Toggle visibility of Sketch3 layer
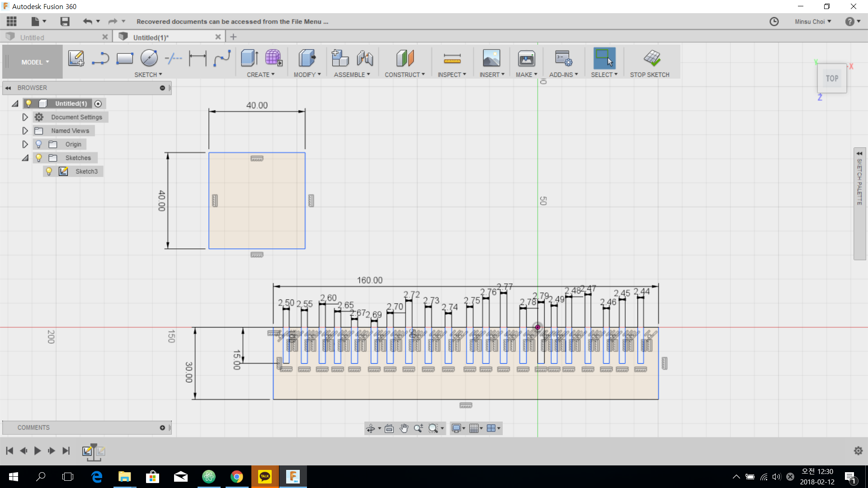The width and height of the screenshot is (868, 488). 49,171
